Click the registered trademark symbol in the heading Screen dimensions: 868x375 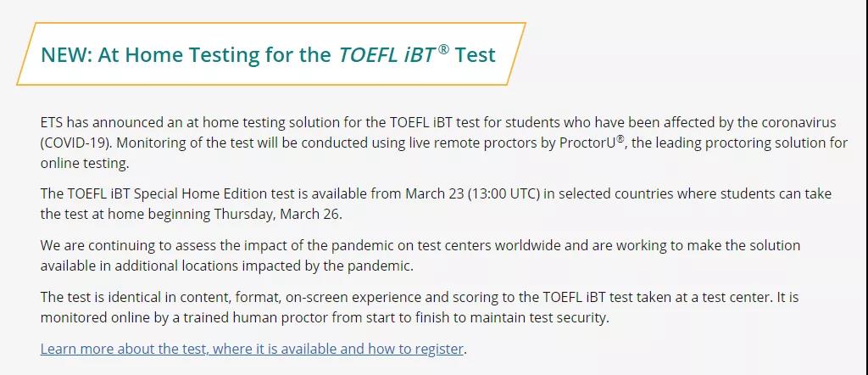[442, 48]
